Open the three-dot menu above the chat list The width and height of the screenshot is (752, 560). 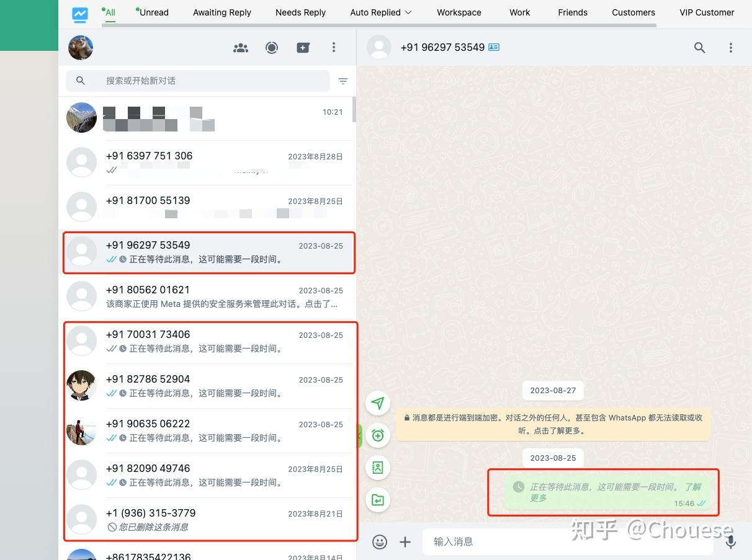click(334, 47)
